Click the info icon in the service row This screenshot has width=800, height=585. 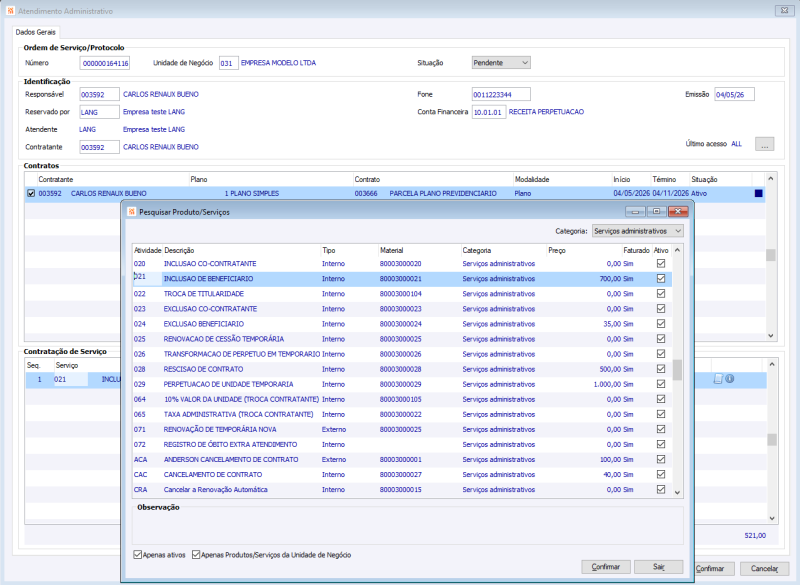(730, 379)
